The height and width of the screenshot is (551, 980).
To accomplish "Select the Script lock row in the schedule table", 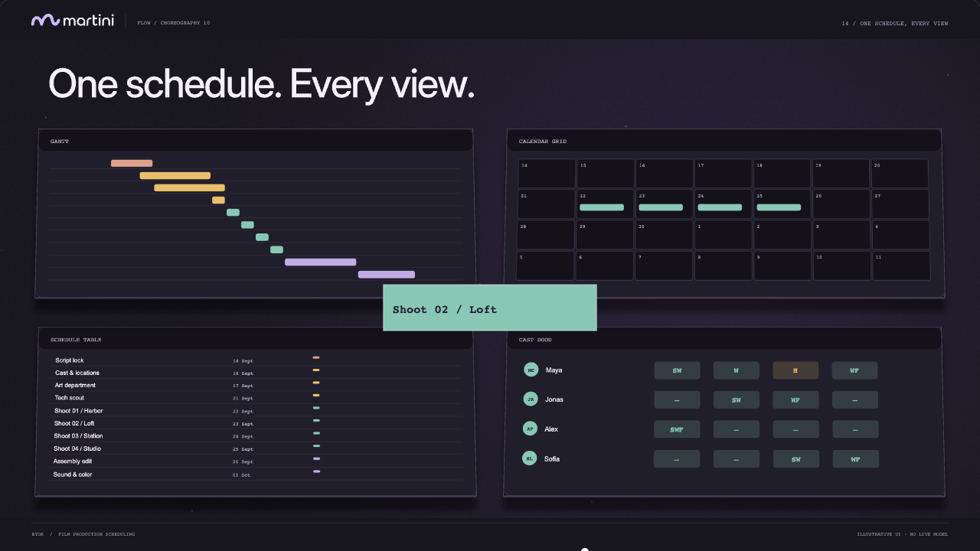I will click(255, 360).
